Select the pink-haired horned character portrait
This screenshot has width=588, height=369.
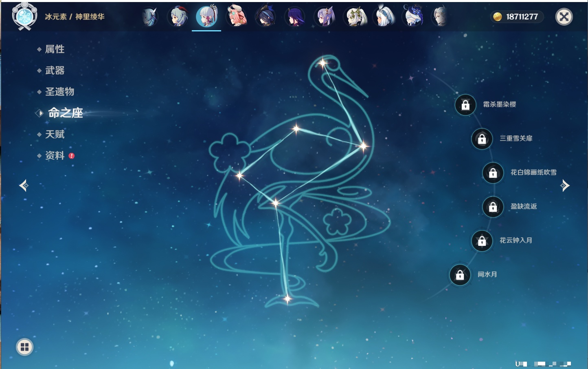pos(237,16)
